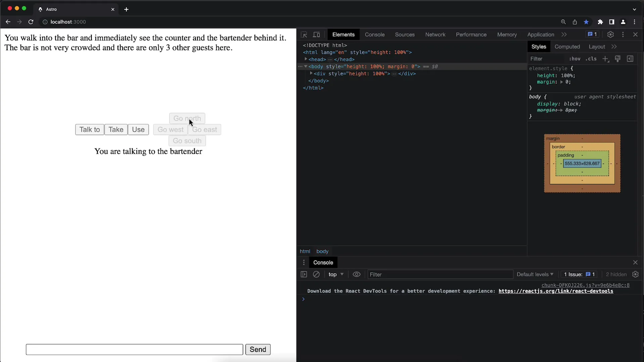Click the Go north button

coord(187,119)
